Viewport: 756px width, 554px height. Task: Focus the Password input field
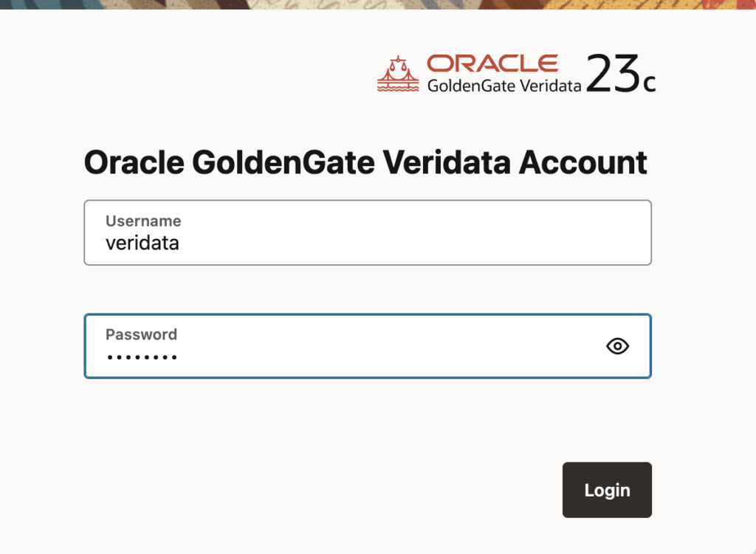tap(340, 346)
